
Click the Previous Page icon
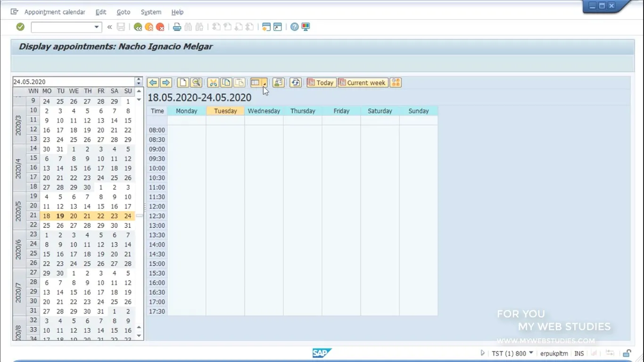pyautogui.click(x=227, y=27)
